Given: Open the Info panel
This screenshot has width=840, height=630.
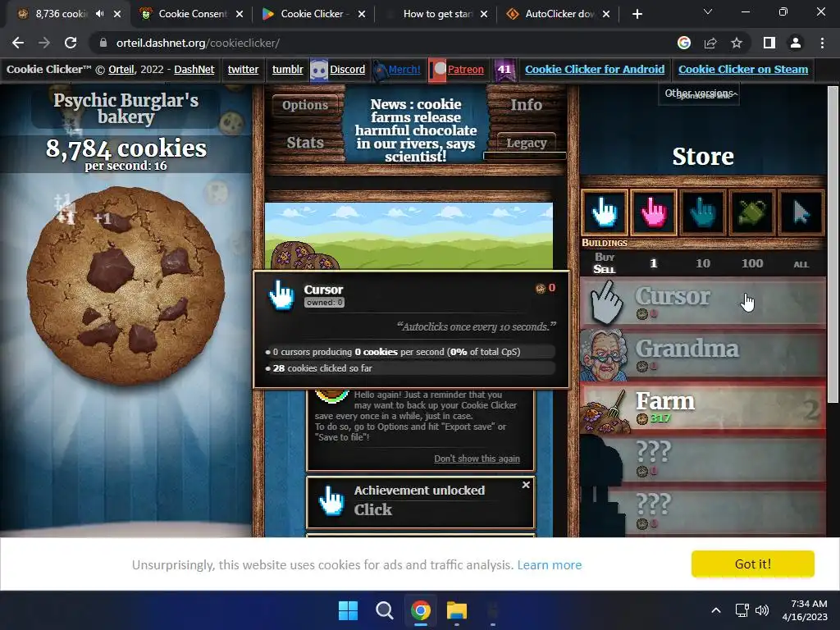Looking at the screenshot, I should point(526,105).
